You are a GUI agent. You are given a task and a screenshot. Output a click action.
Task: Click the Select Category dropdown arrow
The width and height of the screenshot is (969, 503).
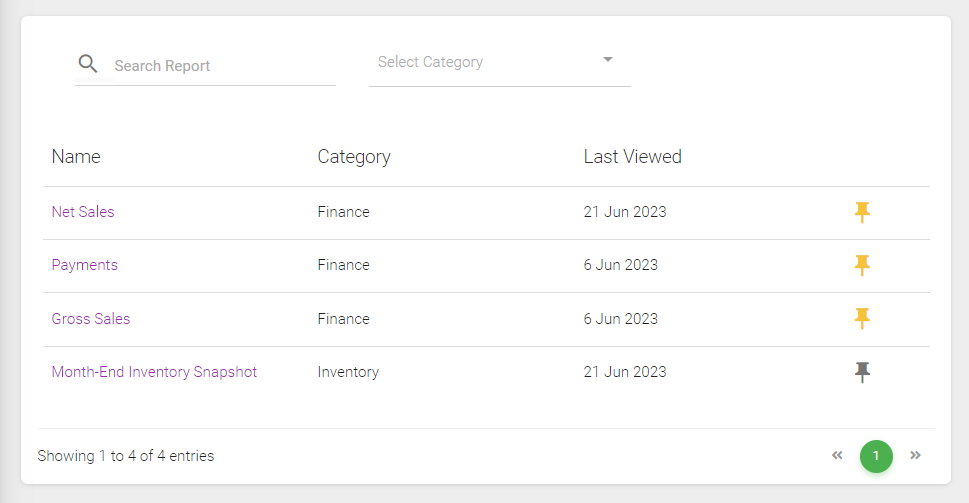click(x=607, y=60)
